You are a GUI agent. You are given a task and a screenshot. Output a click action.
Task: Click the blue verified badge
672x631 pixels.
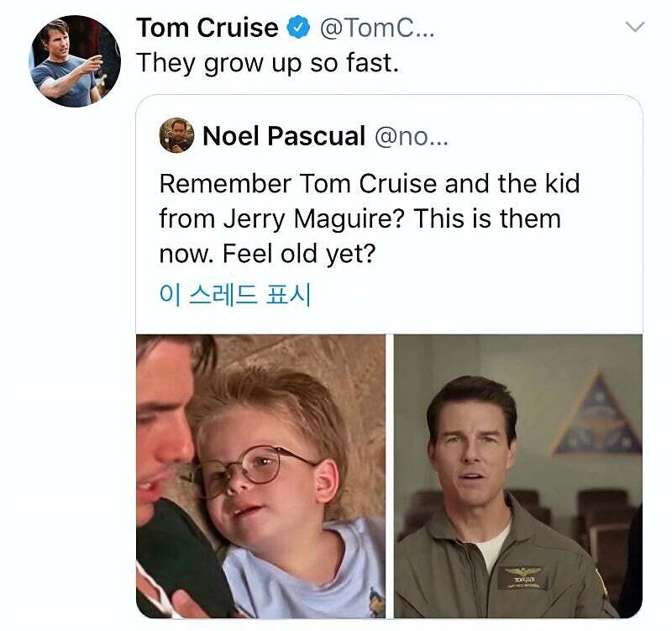pos(298,28)
